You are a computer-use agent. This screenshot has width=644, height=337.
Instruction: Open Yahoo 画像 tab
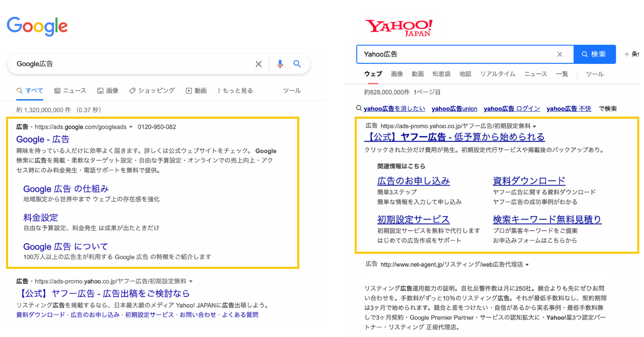click(x=397, y=74)
